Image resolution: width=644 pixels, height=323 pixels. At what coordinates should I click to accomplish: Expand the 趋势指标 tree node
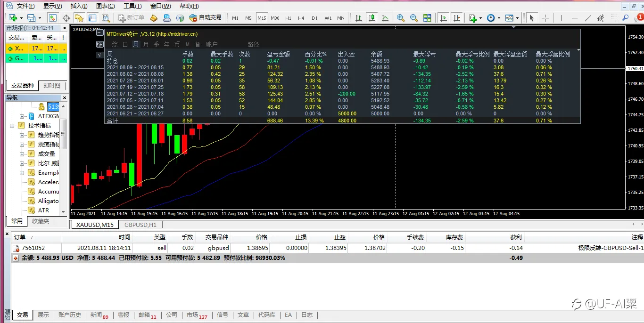click(22, 135)
